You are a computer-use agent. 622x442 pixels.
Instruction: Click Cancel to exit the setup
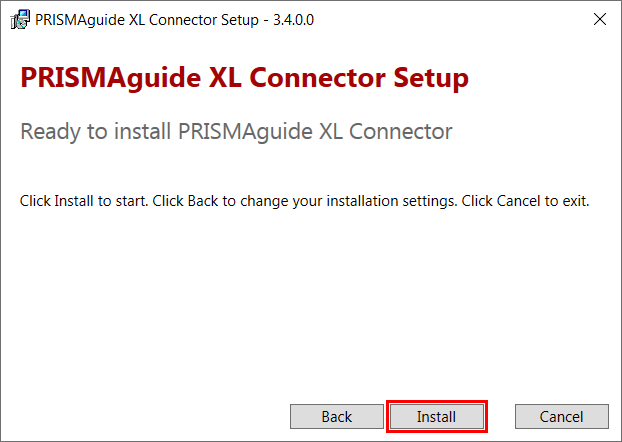562,417
